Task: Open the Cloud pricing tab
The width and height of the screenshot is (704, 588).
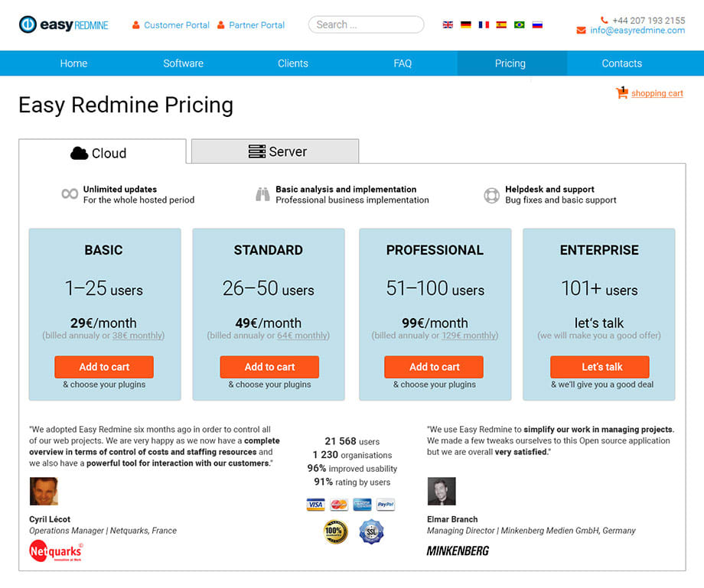Action: (103, 151)
